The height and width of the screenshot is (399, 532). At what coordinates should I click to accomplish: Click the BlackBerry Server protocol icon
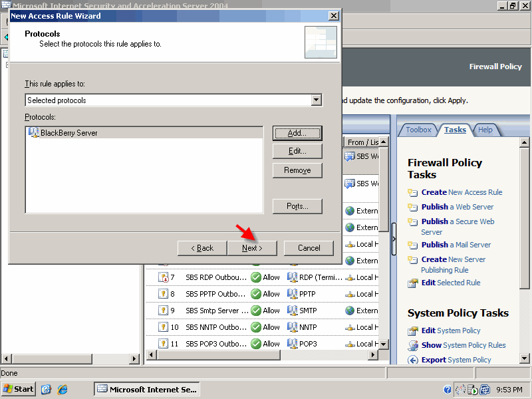click(33, 132)
